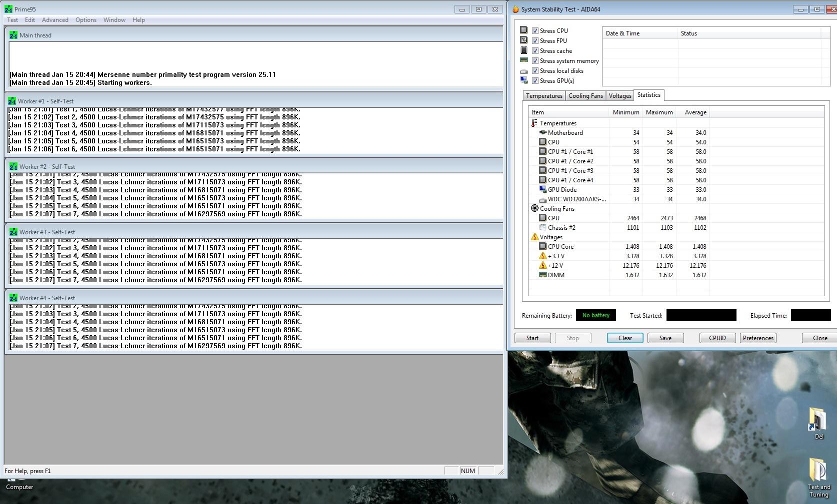Image resolution: width=837 pixels, height=504 pixels.
Task: Open the Options menu in Prime95
Action: pos(86,20)
